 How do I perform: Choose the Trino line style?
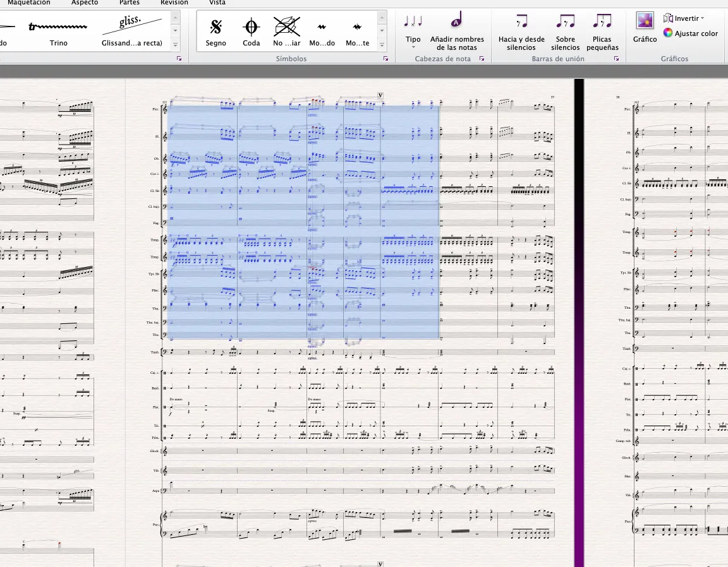point(58,32)
